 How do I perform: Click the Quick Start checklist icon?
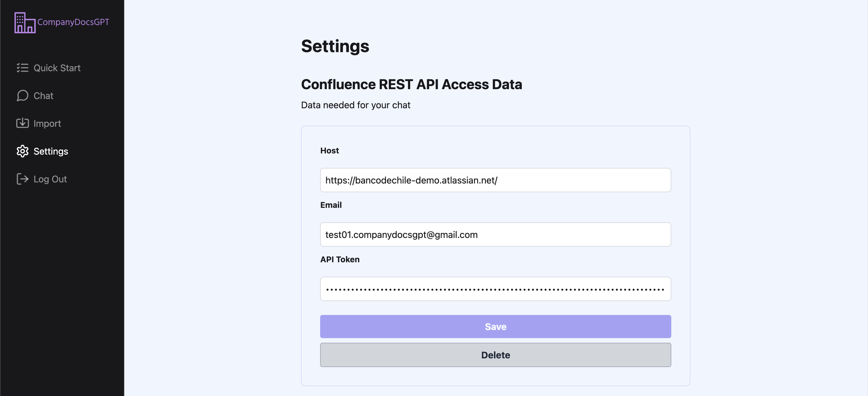[x=22, y=68]
